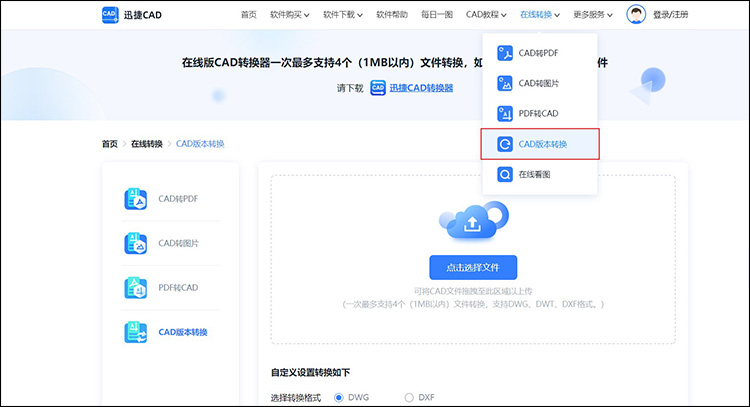
Task: Select sidebar CAD转图片 label
Action: 178,243
